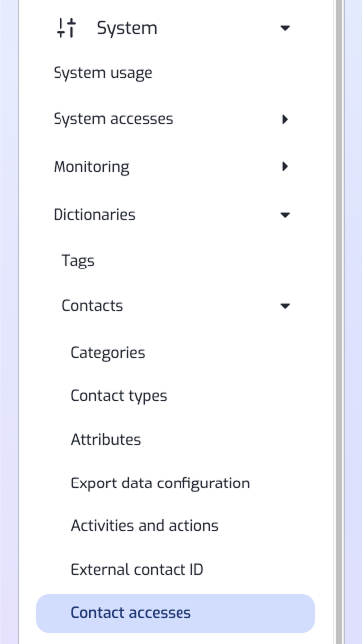
Task: Open Export data configuration
Action: point(161,483)
